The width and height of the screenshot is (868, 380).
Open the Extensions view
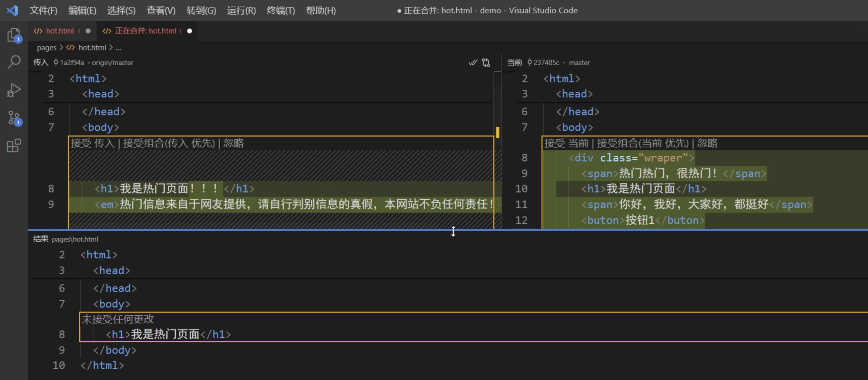[14, 146]
